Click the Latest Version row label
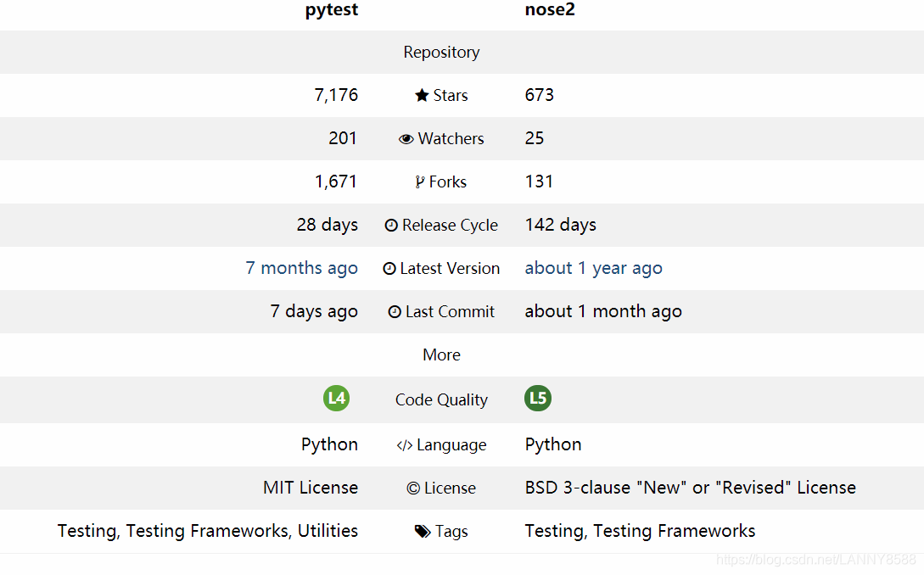Screen dimensions: 924x575 point(450,269)
